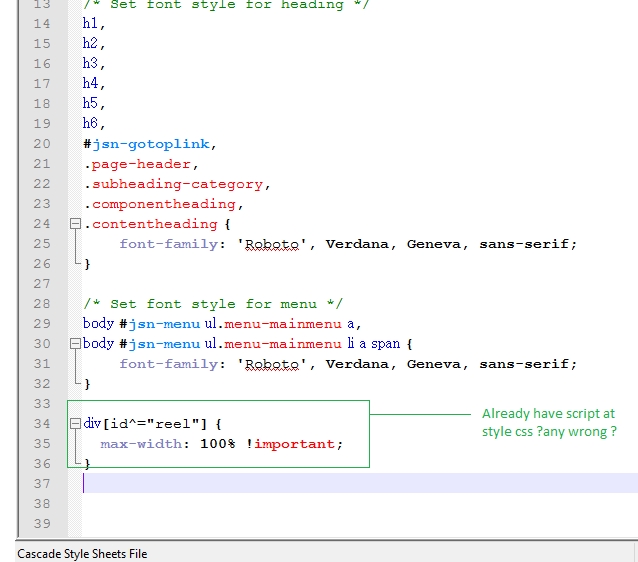Viewport: 638px width, 562px height.
Task: Click the max-width property name
Action: pyautogui.click(x=142, y=444)
